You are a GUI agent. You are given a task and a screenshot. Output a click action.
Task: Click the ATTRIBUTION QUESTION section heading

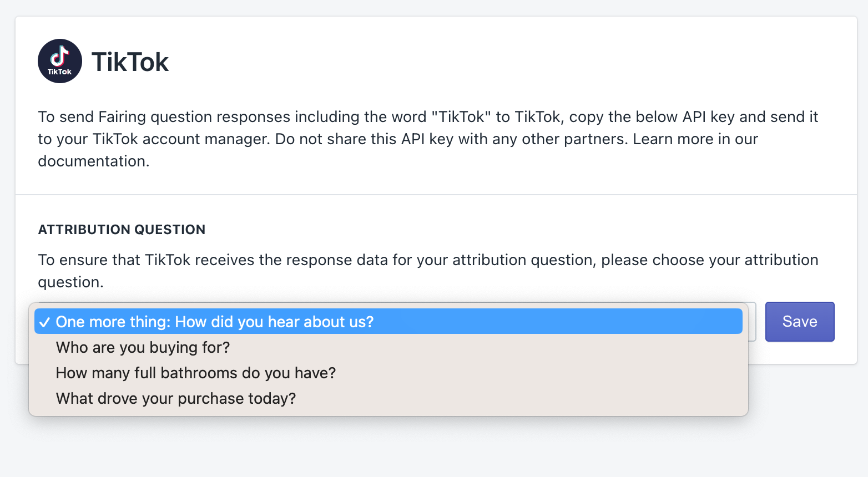click(122, 230)
